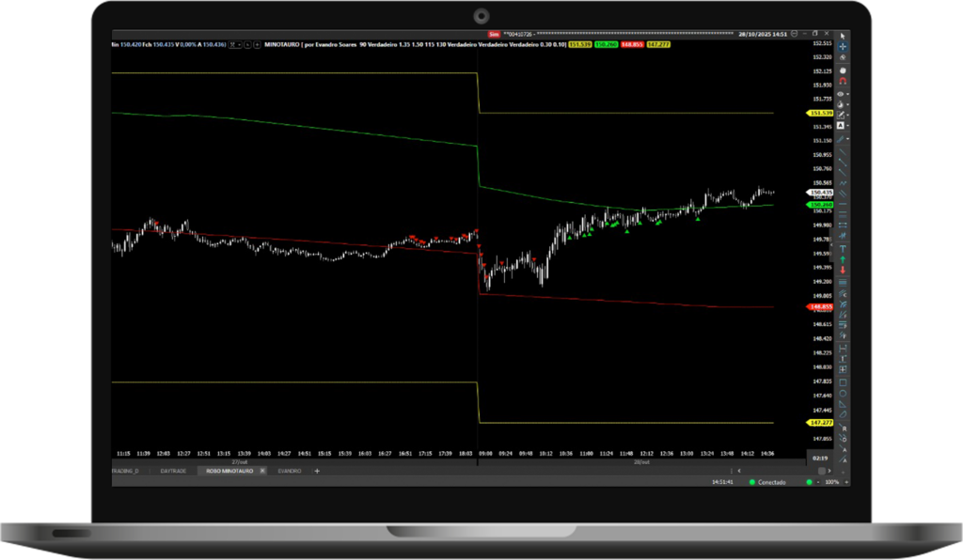Select the triangle shape tool
This screenshot has height=560, width=963.
pyautogui.click(x=843, y=405)
